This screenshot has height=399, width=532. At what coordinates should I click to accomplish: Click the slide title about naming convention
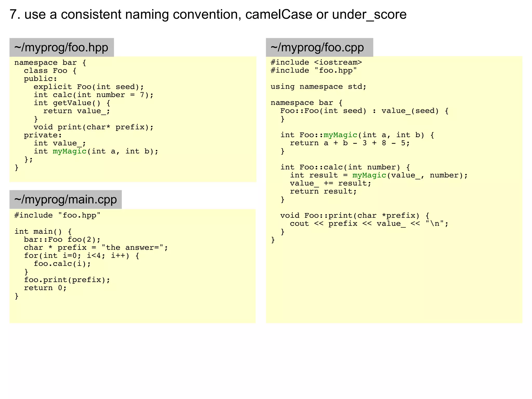(x=208, y=15)
